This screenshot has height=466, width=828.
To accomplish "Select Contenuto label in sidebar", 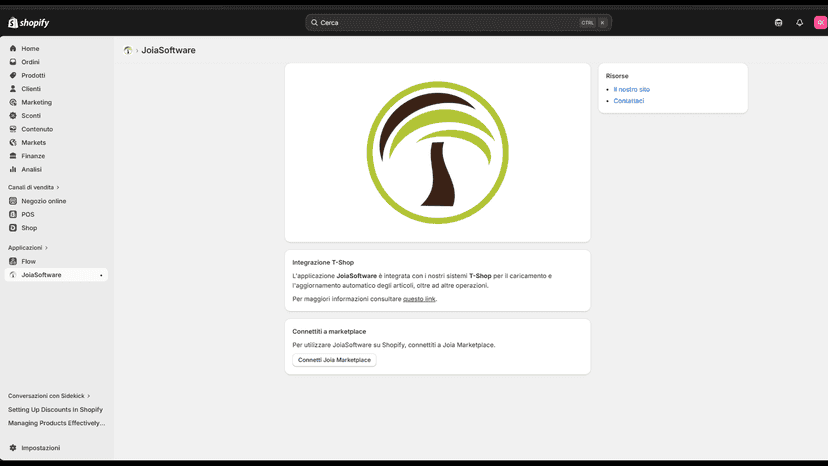I will point(37,129).
